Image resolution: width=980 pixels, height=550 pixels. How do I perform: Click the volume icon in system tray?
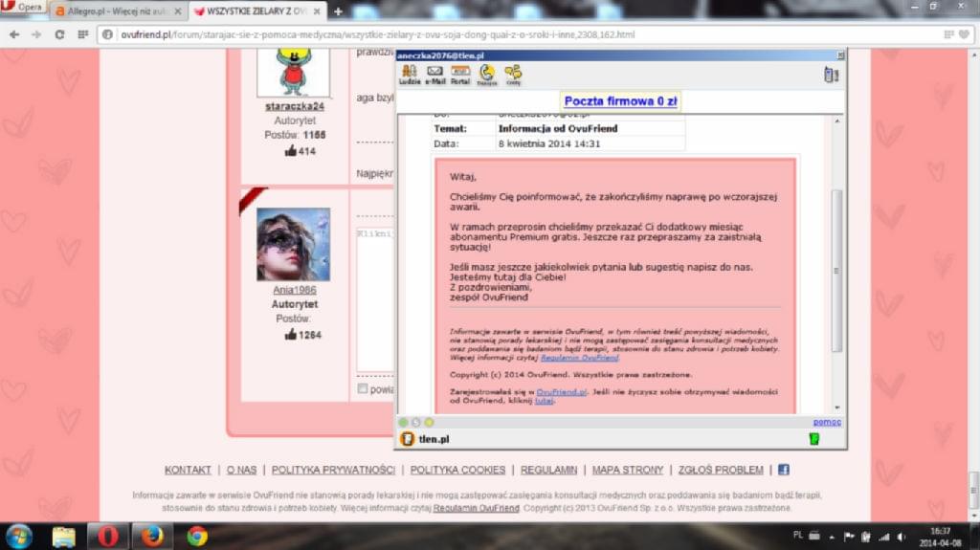click(902, 537)
